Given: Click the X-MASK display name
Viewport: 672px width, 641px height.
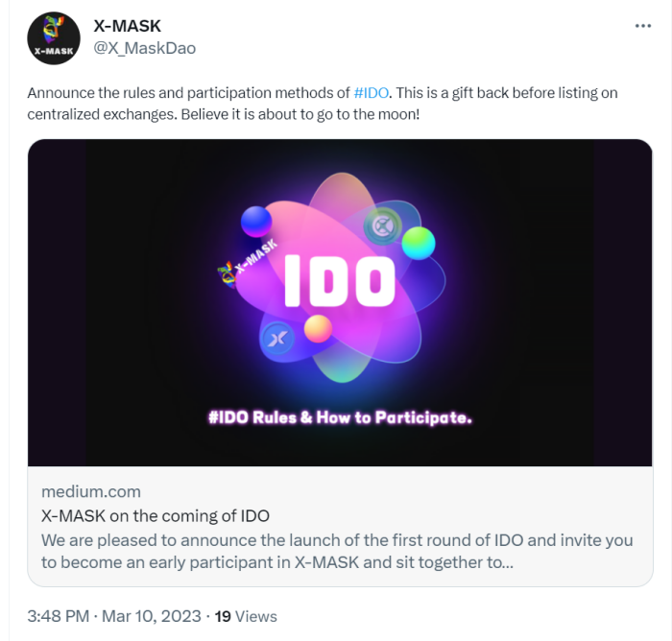Looking at the screenshot, I should coord(129,26).
